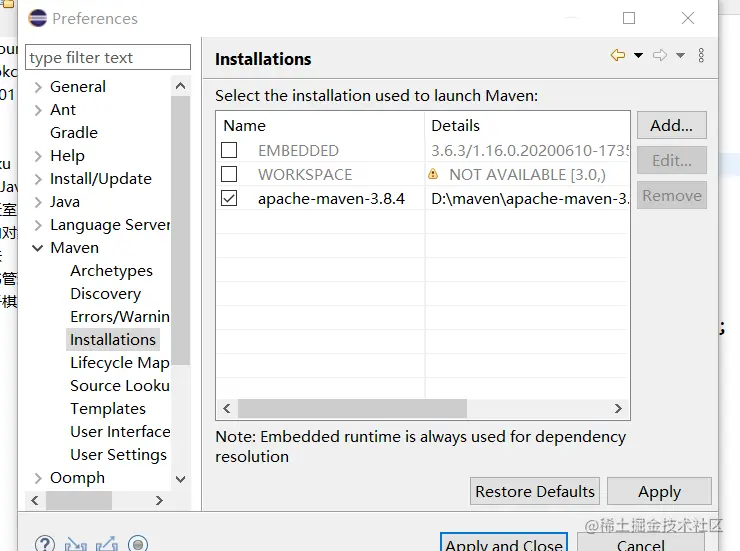Select Archetypes under Maven
The image size is (740, 551).
[x=111, y=271]
